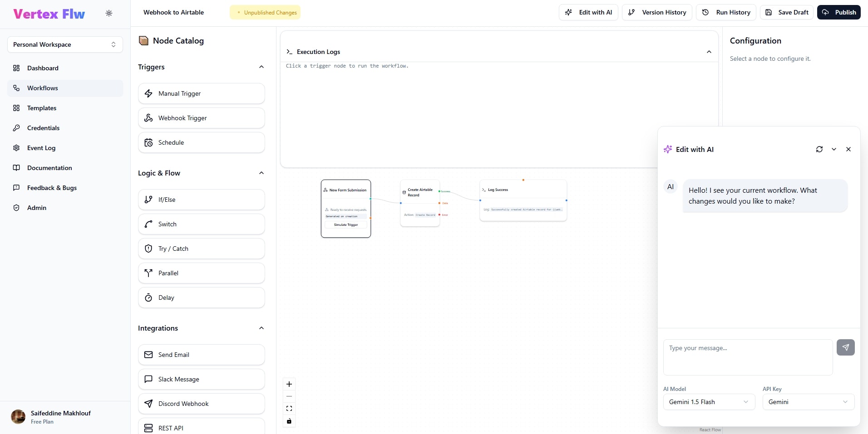Open Run History

click(x=726, y=12)
